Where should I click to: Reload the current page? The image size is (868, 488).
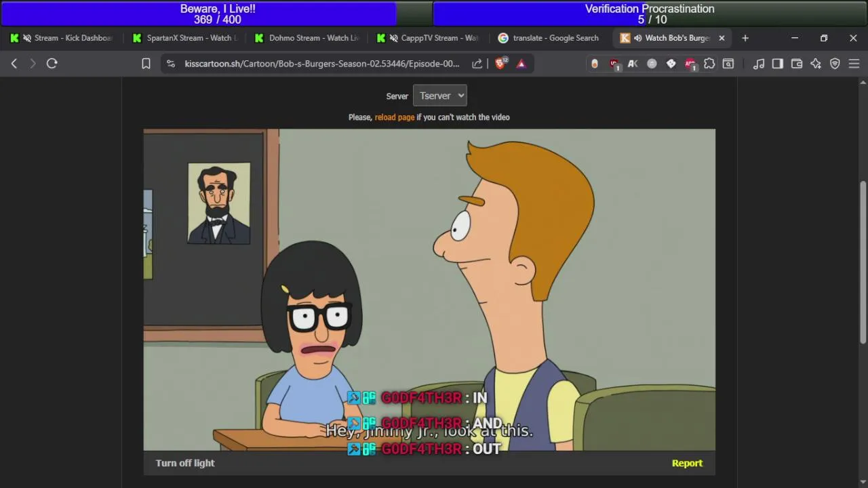click(x=52, y=64)
